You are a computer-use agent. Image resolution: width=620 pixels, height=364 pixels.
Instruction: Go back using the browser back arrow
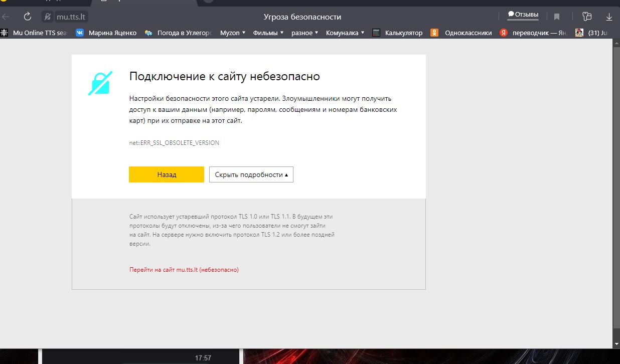7,17
